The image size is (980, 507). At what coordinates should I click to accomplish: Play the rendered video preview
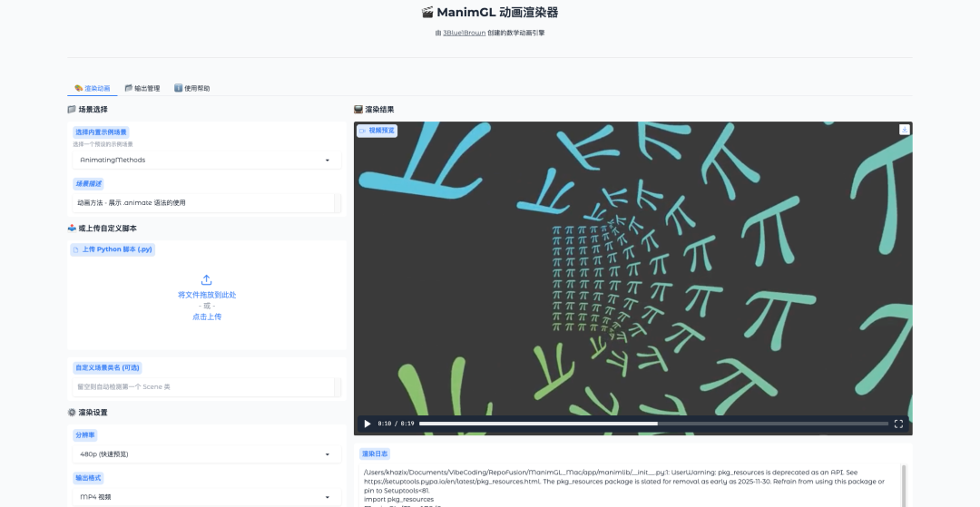click(367, 424)
